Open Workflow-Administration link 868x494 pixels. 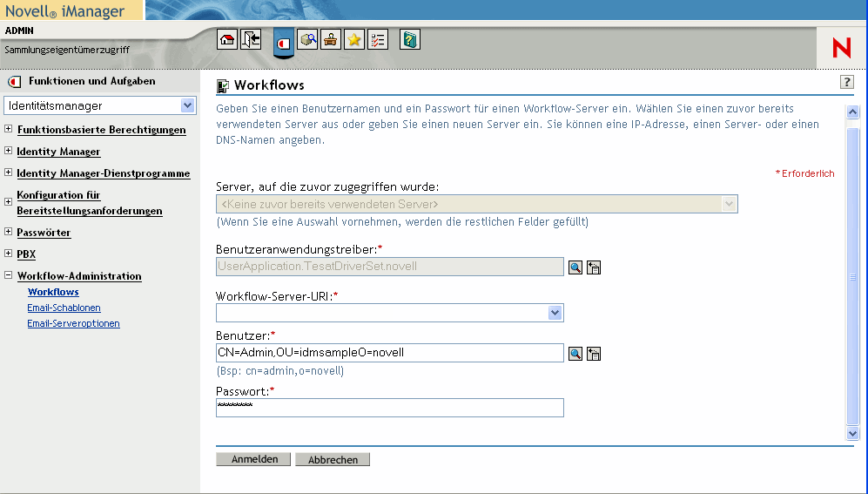(79, 276)
